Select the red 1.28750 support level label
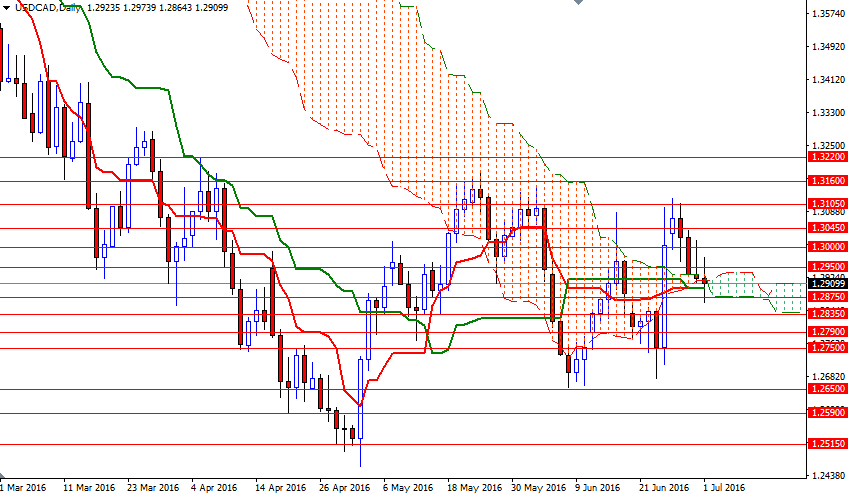Viewport: 848px width, 496px height. (826, 297)
